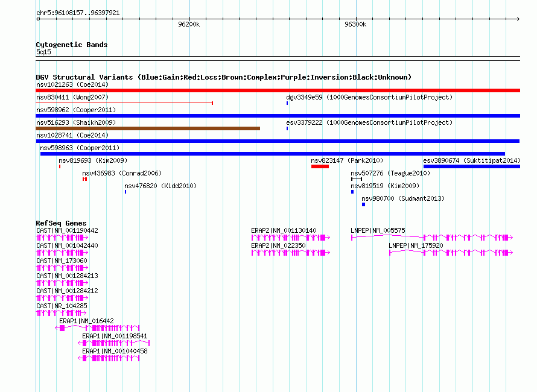Select the CAST|NM_173060 transcript label
Viewport: 537px width, 392px height.
tap(62, 261)
